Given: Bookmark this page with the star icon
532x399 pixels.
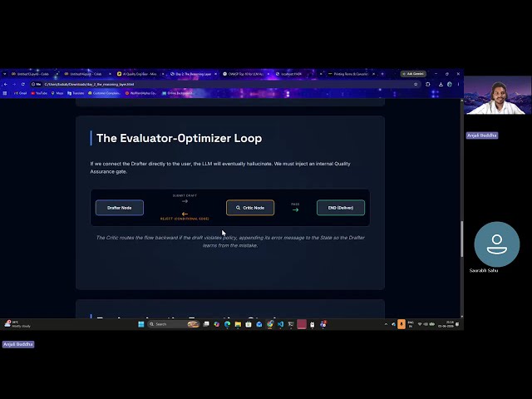Looking at the screenshot, I should coord(416,84).
